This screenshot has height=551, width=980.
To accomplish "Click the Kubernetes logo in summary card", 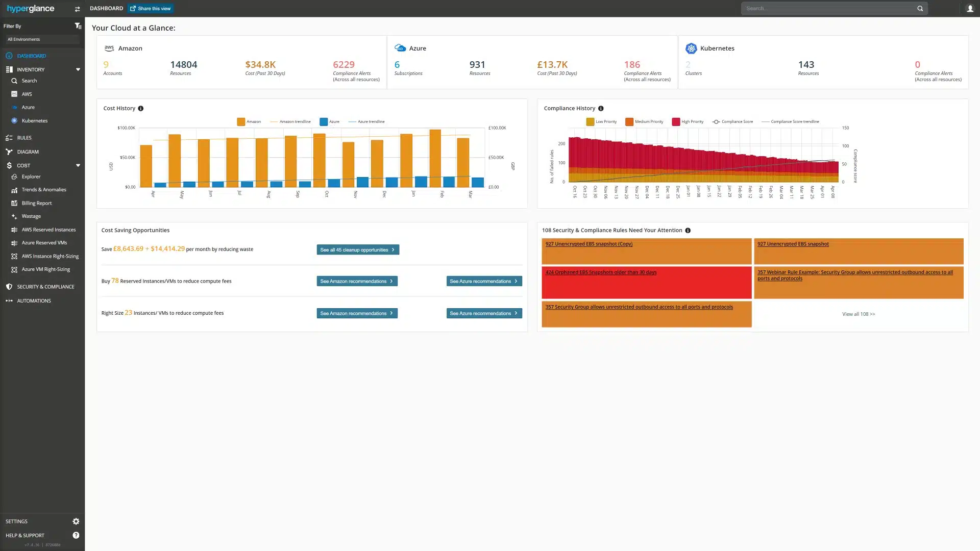I will click(x=691, y=48).
